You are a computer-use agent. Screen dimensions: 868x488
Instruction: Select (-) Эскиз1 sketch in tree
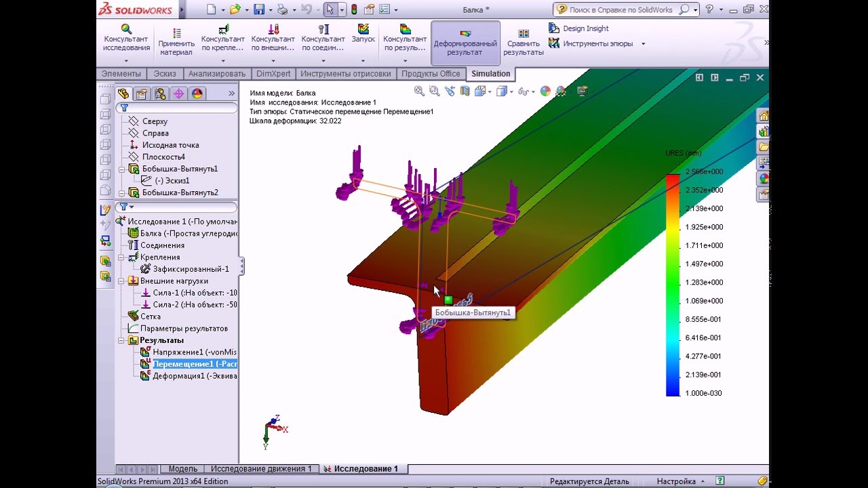[172, 180]
